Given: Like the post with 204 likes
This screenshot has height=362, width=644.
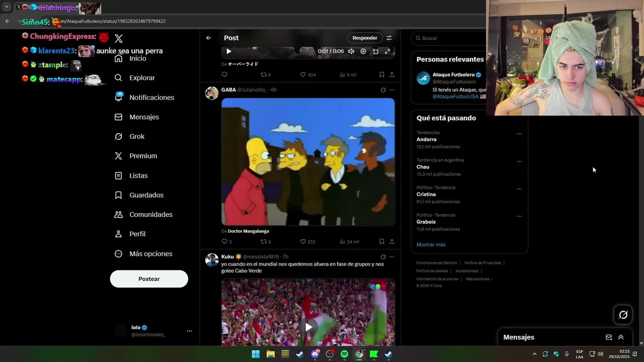Looking at the screenshot, I should tap(308, 74).
